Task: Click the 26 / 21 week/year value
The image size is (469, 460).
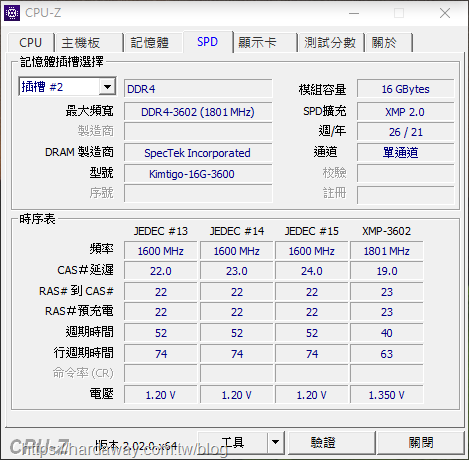Action: coord(405,132)
